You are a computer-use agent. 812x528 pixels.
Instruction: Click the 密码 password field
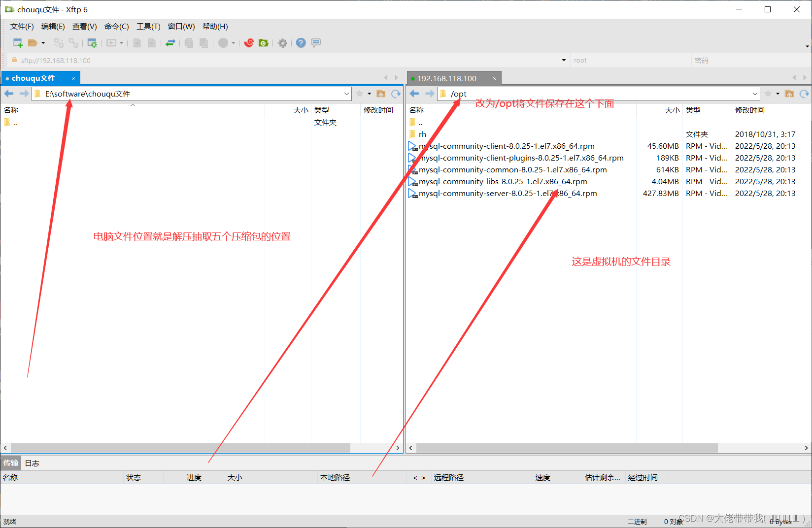click(751, 60)
